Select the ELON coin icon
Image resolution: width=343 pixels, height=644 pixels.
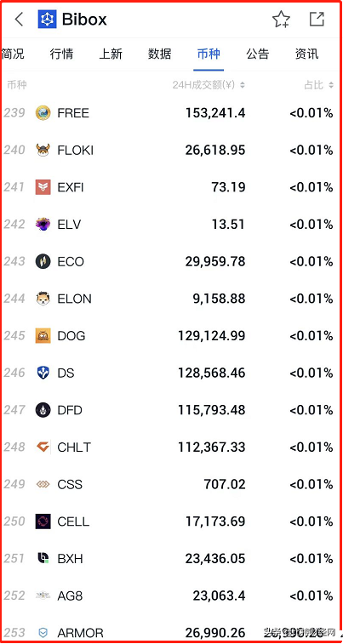(x=43, y=299)
